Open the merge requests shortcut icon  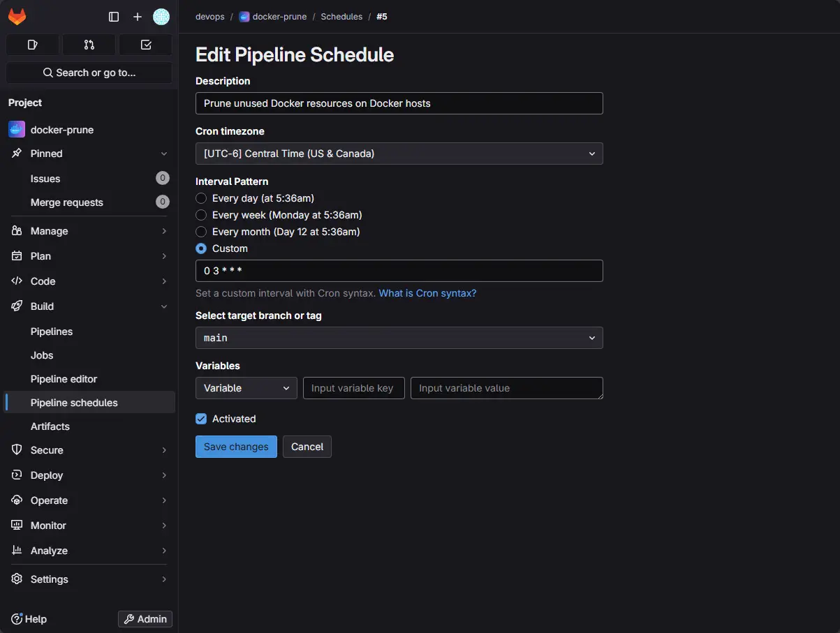(89, 44)
